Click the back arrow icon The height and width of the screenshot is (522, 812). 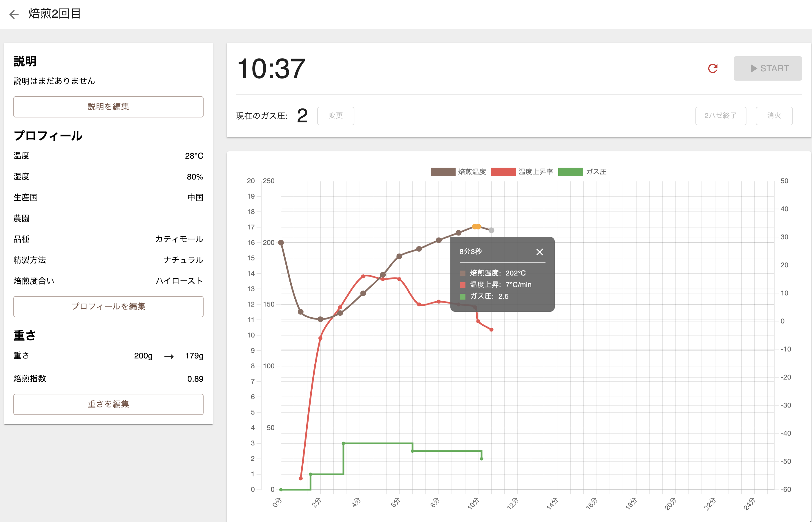[x=14, y=14]
